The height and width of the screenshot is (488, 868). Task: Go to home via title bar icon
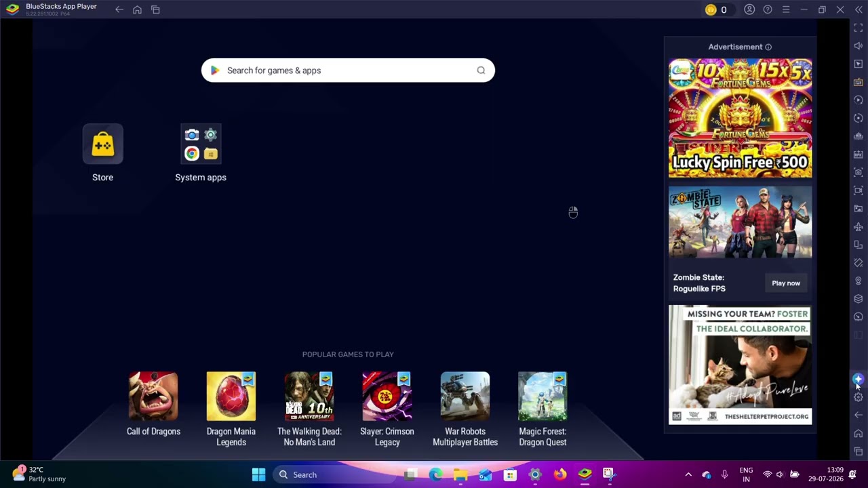tap(137, 9)
